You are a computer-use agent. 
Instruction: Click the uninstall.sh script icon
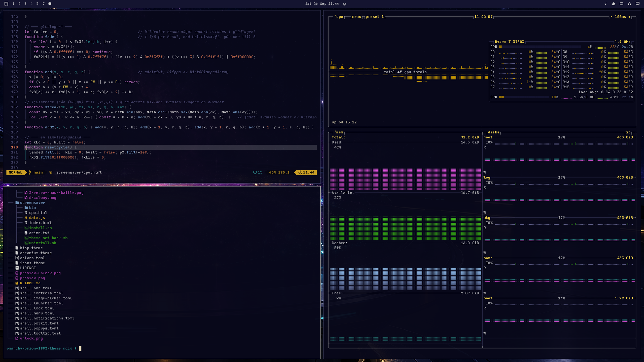click(x=26, y=243)
